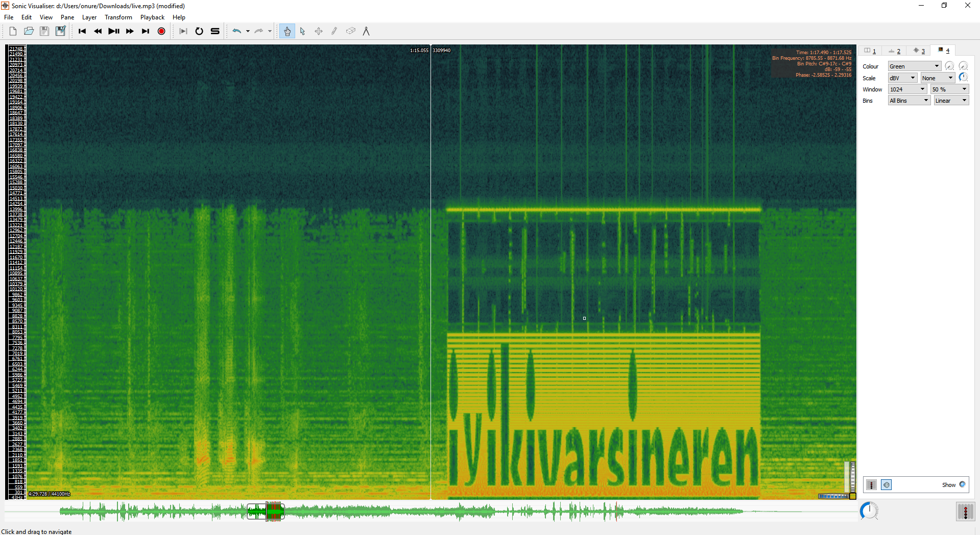
Task: Click the playback level meter button at the lower right
Action: (965, 511)
